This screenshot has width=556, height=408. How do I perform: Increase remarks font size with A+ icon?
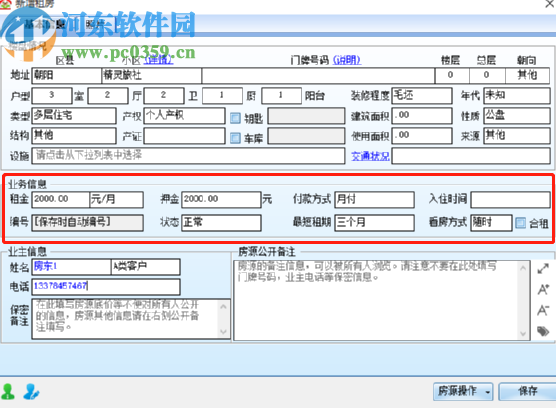pos(543,290)
